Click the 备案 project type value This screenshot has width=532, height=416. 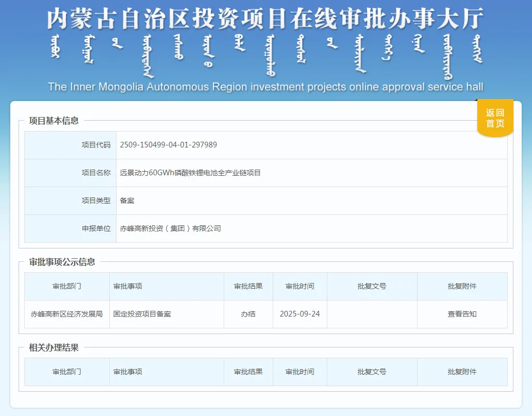tap(127, 201)
